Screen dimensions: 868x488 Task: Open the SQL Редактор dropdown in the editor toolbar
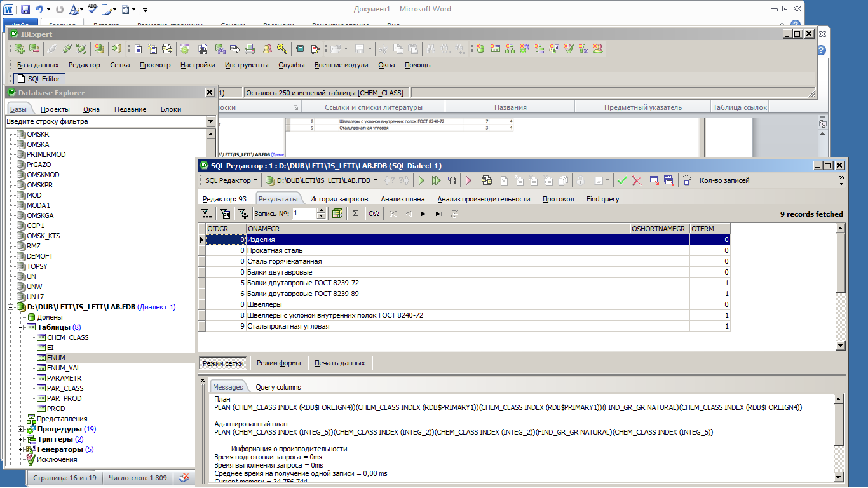(231, 180)
